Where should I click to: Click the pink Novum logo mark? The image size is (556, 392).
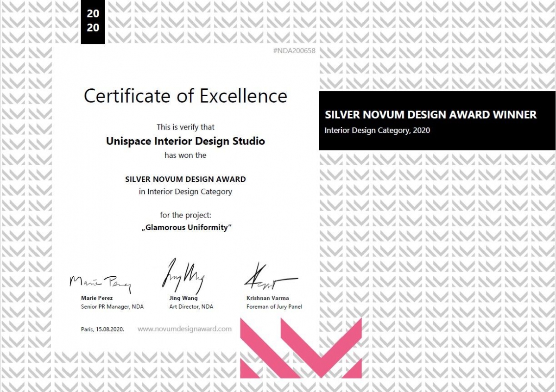(301, 348)
